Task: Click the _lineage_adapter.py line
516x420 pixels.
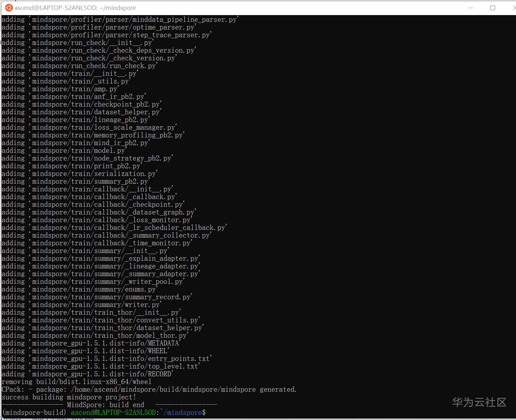Action: (x=101, y=266)
